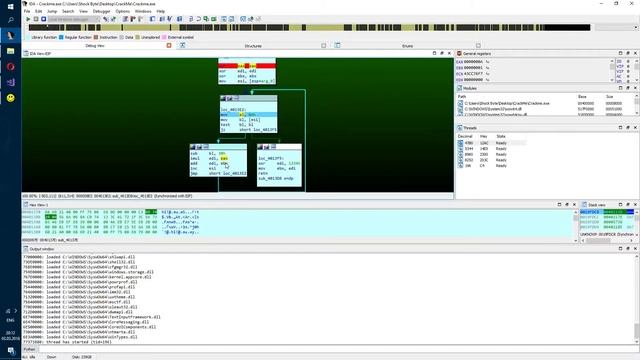Viewport: 640px width, 360px height.
Task: Start process with green play icon
Action: point(28,19)
